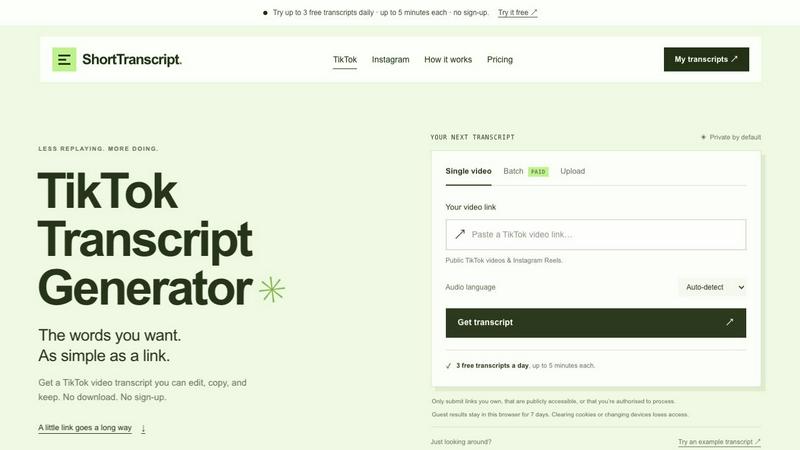Follow A little link goes a long way
The image size is (800, 450).
point(85,428)
